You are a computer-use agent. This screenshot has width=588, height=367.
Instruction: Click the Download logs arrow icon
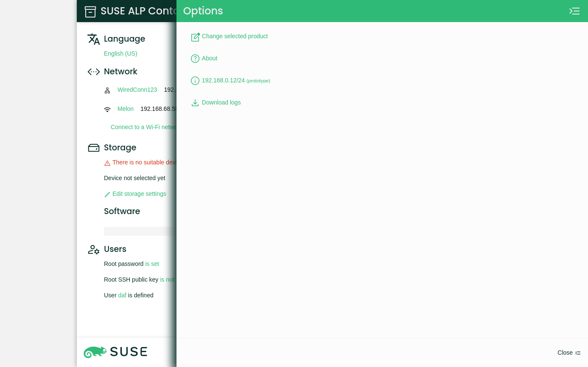coord(195,103)
